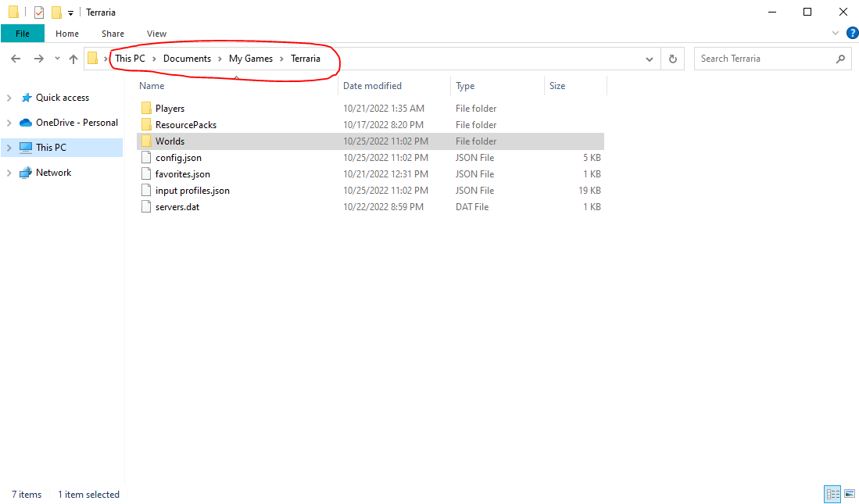Open Explorer help icon
859x504 pixels.
click(853, 33)
